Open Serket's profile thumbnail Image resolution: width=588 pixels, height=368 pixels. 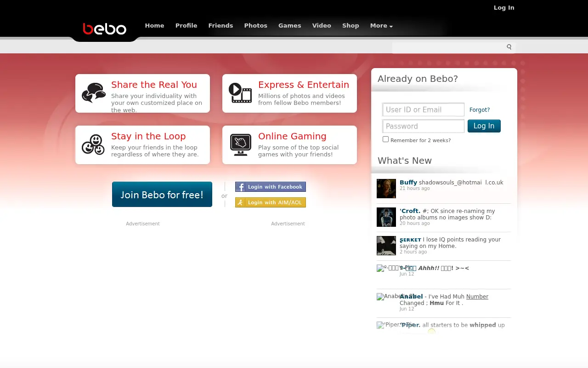point(386,246)
